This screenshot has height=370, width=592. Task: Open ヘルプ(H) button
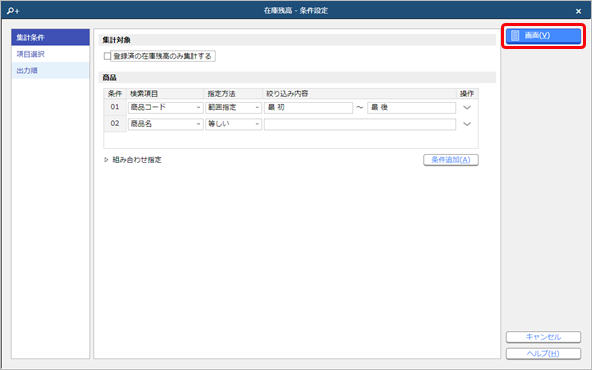(543, 353)
